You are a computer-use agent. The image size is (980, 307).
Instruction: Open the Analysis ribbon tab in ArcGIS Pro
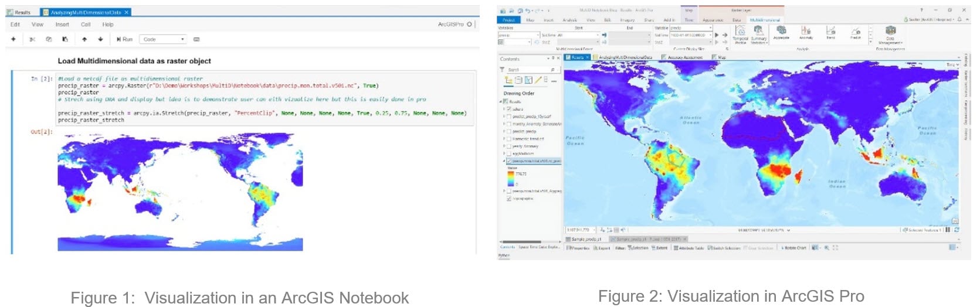(569, 20)
